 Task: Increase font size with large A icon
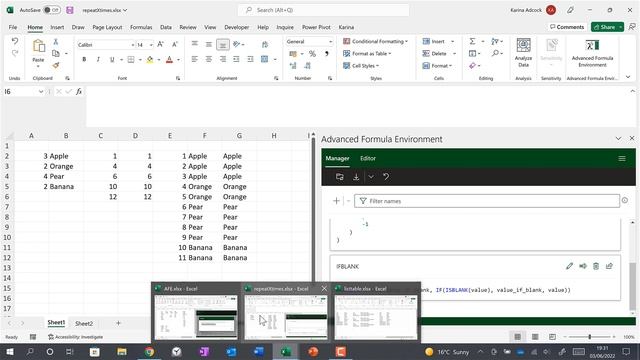[x=160, y=44]
